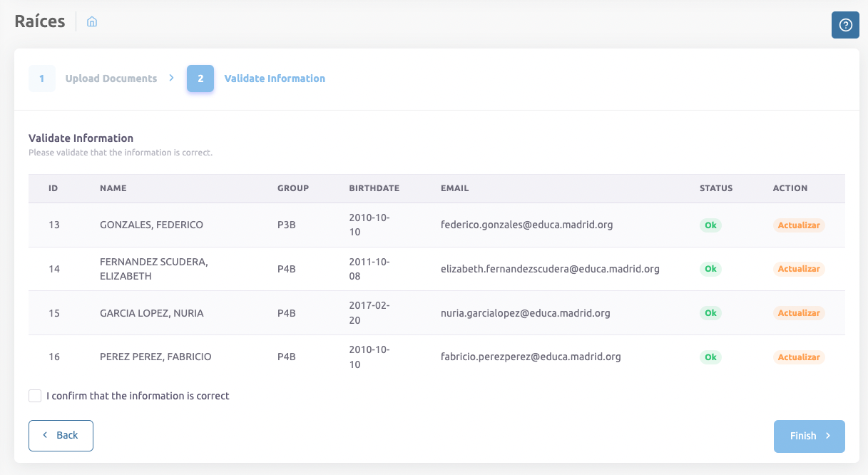The width and height of the screenshot is (868, 475).
Task: Click Actualizar for Garcia Lopez, Nuria
Action: tap(799, 313)
